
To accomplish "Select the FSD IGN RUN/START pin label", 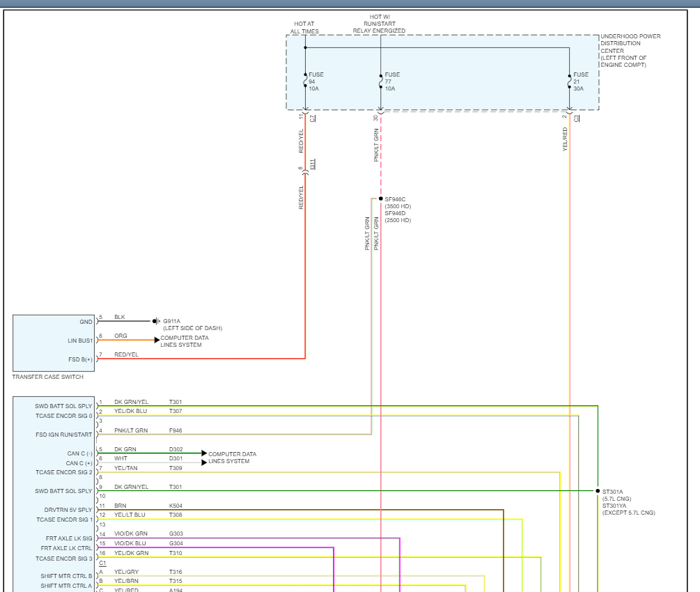I will pyautogui.click(x=64, y=435).
